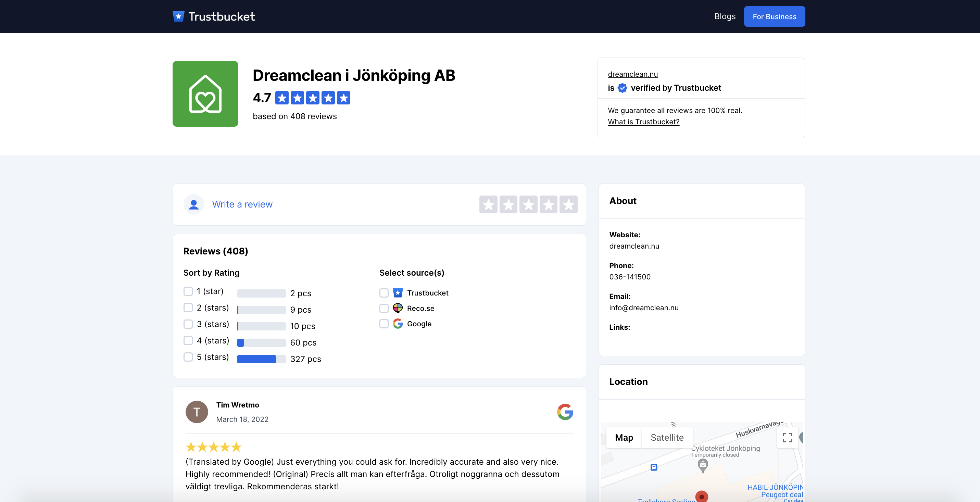This screenshot has width=980, height=502.
Task: Click the 2 stars 9 pcs bar
Action: pyautogui.click(x=261, y=310)
